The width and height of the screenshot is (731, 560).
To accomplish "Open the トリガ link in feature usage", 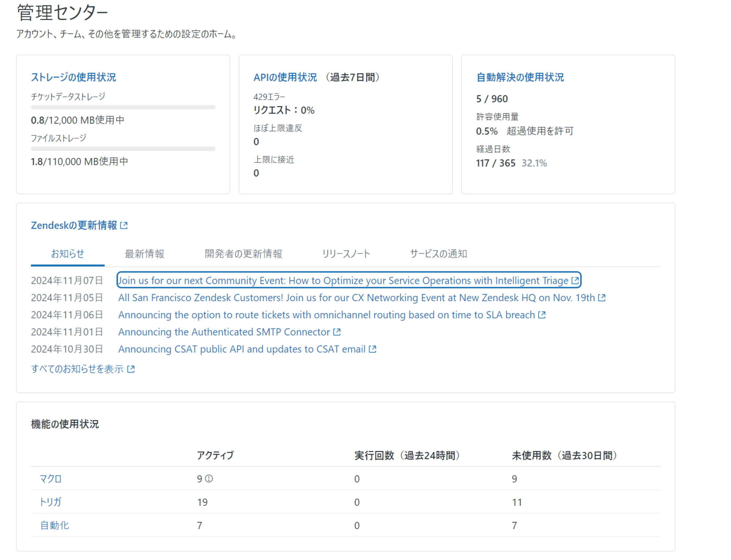I will pyautogui.click(x=50, y=502).
